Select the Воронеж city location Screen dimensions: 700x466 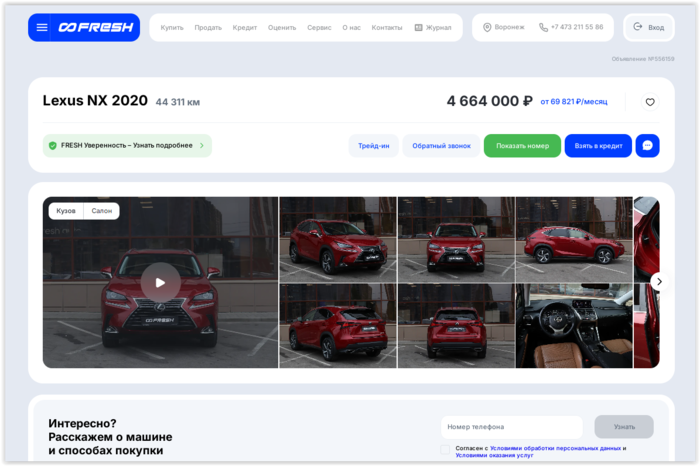[x=504, y=27]
